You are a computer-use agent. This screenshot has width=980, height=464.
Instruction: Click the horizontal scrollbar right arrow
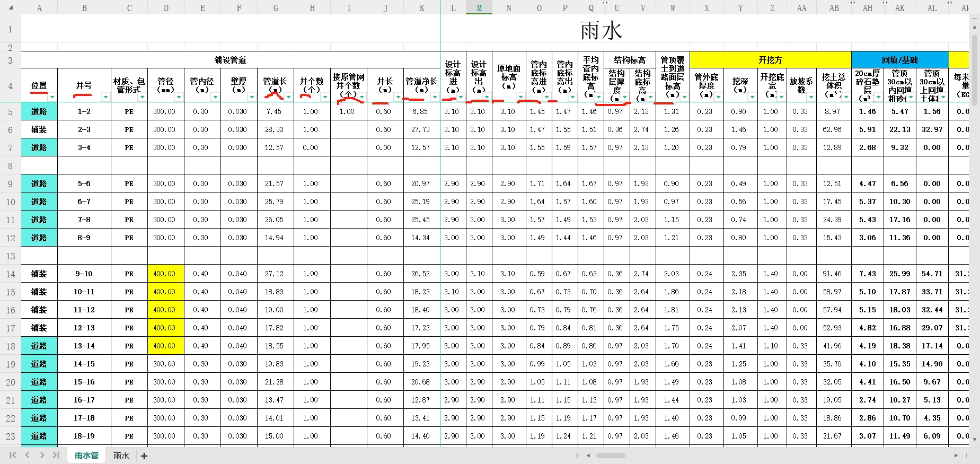pyautogui.click(x=956, y=455)
